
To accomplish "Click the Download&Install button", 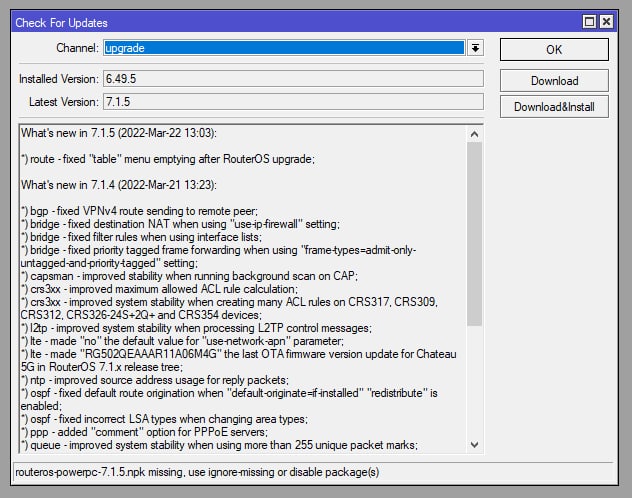I will (554, 107).
